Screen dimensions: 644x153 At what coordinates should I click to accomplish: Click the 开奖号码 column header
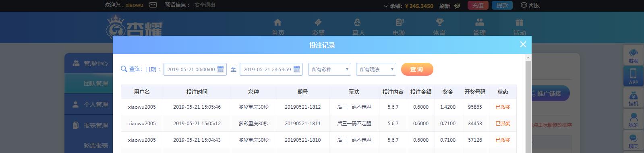point(475,92)
